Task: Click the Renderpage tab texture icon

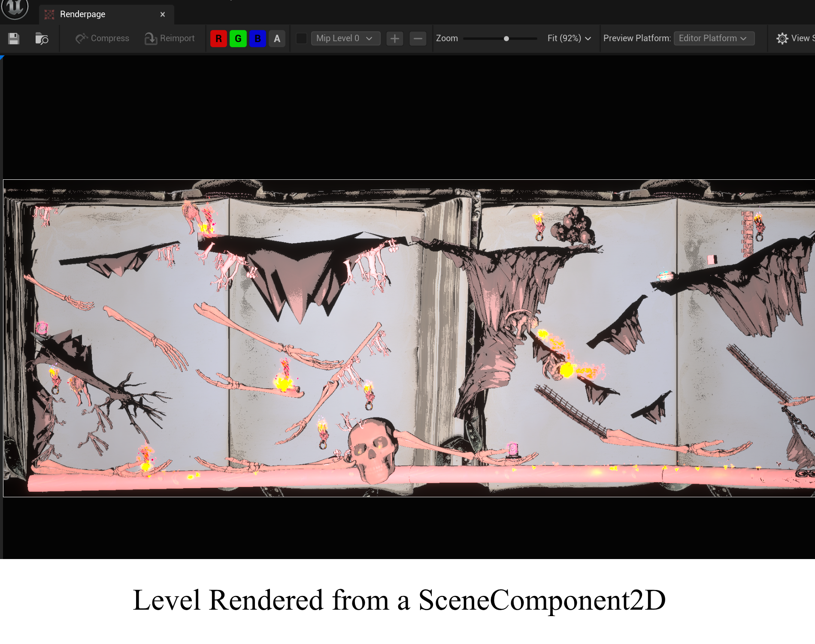Action: pyautogui.click(x=49, y=15)
